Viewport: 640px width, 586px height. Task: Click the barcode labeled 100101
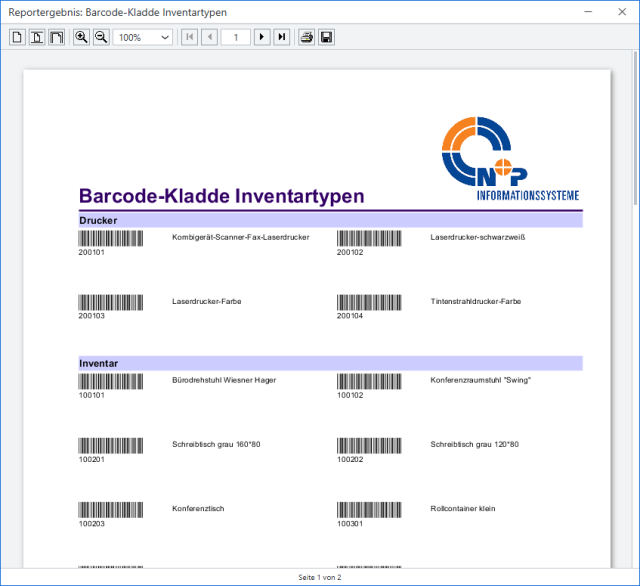[x=111, y=382]
